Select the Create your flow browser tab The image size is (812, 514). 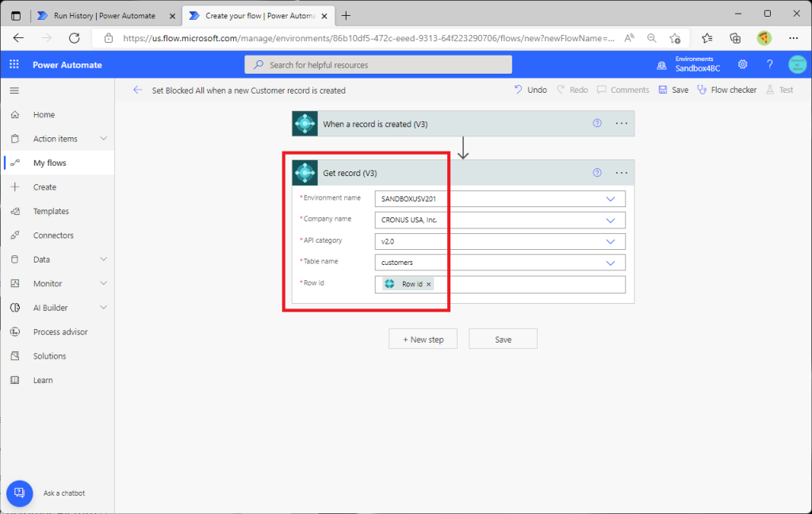tap(259, 16)
